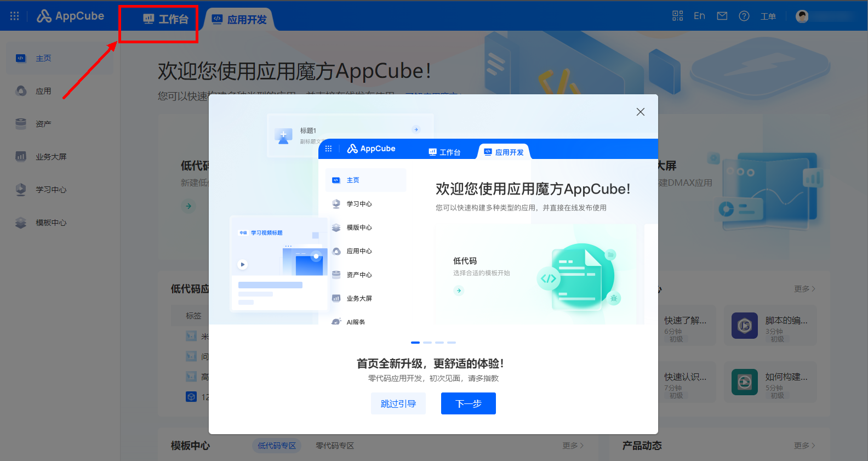The image size is (868, 461).
Task: Click the user avatar in header
Action: click(802, 16)
